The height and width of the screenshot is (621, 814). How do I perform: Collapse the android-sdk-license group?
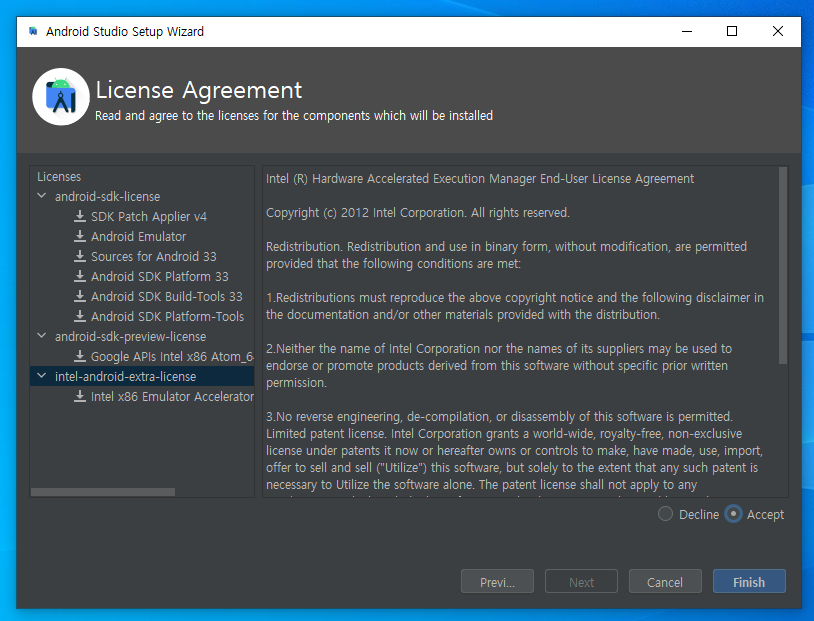(42, 196)
